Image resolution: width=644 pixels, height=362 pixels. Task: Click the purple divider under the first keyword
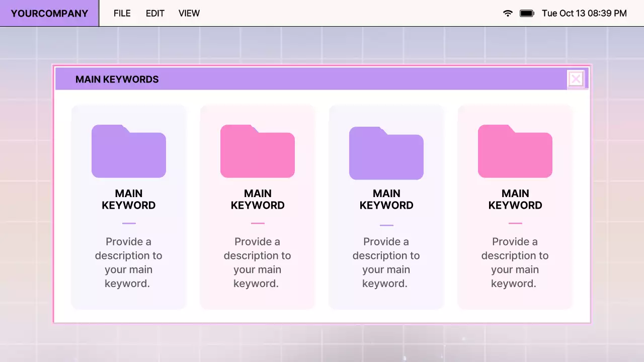(x=128, y=223)
